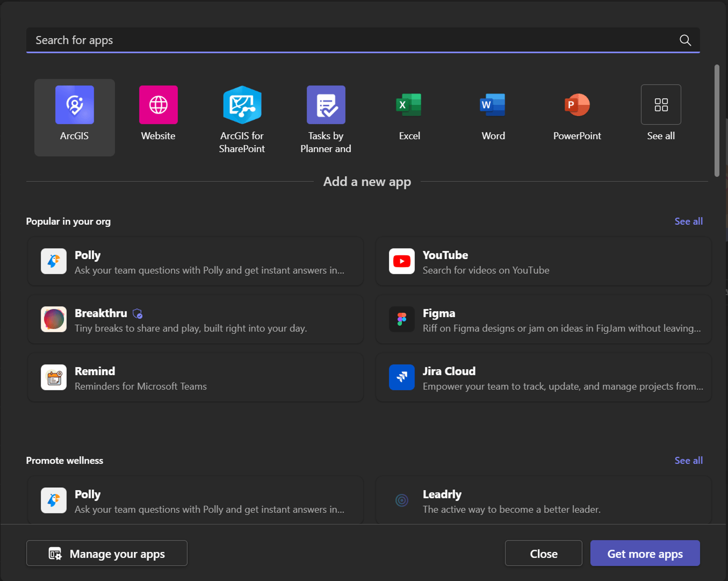Click the Breakthru verified shield badge

tap(138, 314)
